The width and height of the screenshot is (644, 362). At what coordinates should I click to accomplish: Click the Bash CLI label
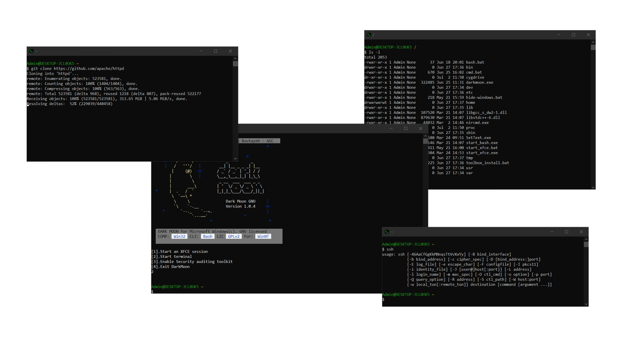click(208, 236)
